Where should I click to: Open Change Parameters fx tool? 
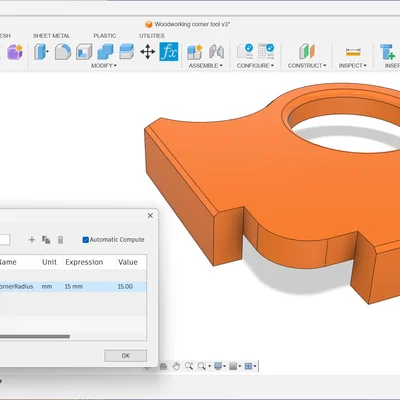pos(169,52)
